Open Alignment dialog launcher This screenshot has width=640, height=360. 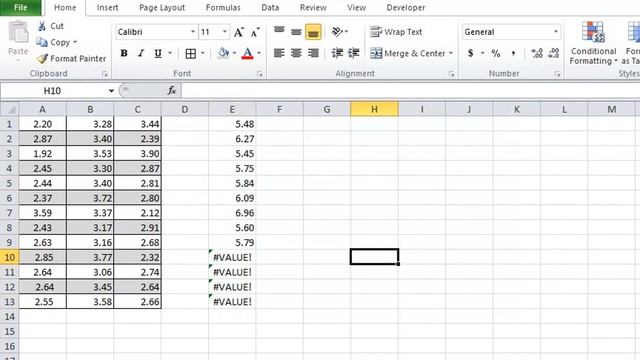click(x=451, y=74)
